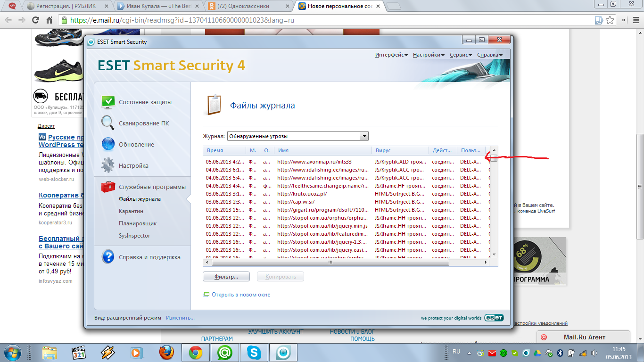Select the avonmap.ru/mts33 log row
Viewport: 644px width, 362px height.
(x=347, y=162)
